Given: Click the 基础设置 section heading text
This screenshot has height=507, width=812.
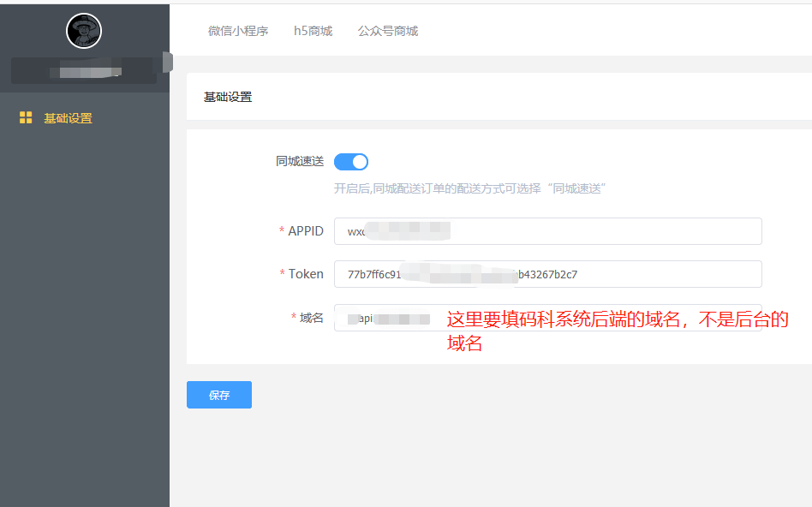Looking at the screenshot, I should coord(228,97).
